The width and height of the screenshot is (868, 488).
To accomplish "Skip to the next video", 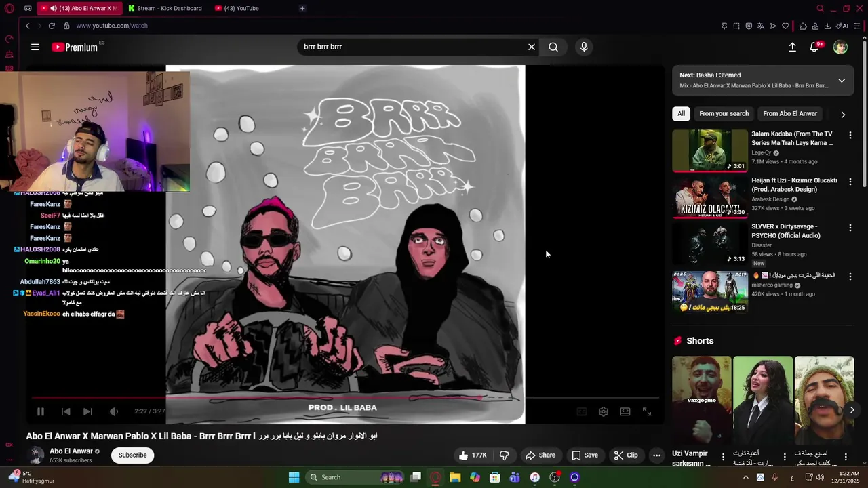I will click(x=87, y=411).
